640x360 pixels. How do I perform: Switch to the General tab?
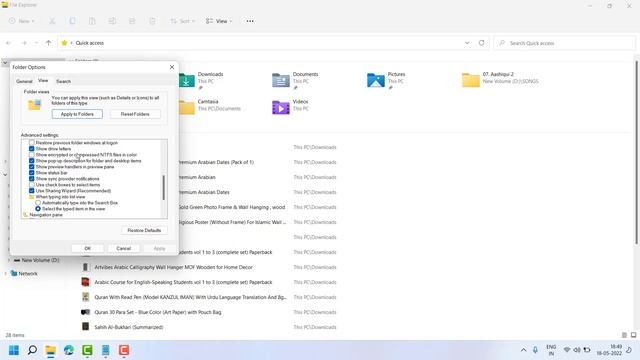coord(24,81)
